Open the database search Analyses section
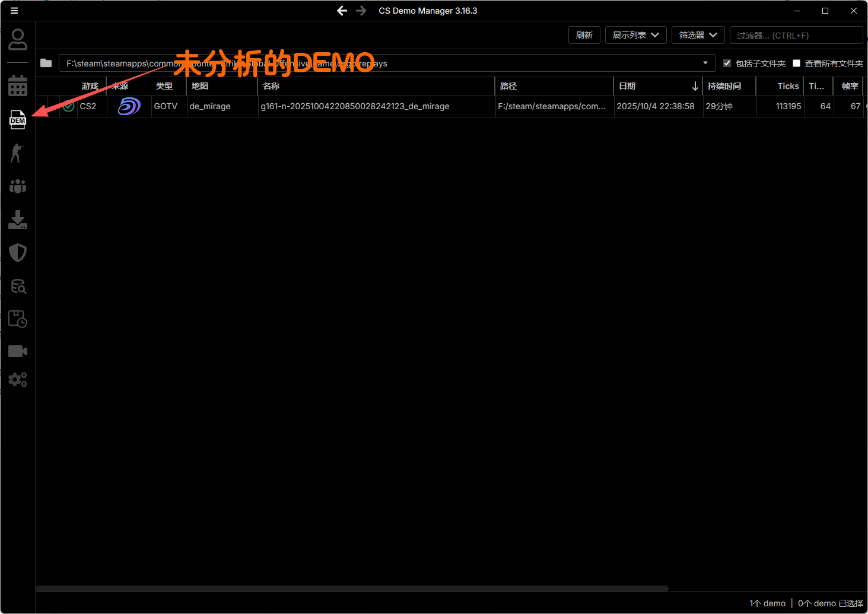This screenshot has height=614, width=868. coord(18,287)
